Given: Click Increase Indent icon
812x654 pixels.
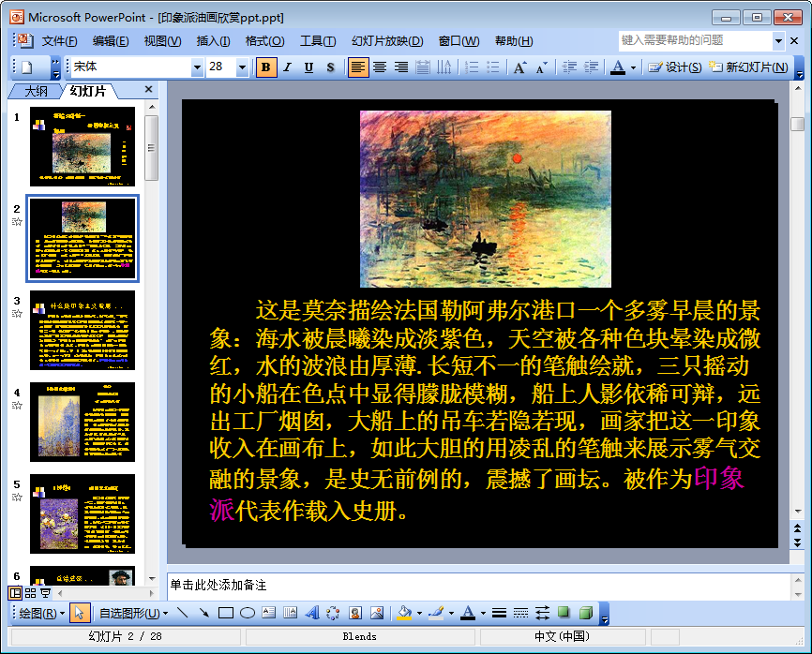Looking at the screenshot, I should pyautogui.click(x=591, y=67).
